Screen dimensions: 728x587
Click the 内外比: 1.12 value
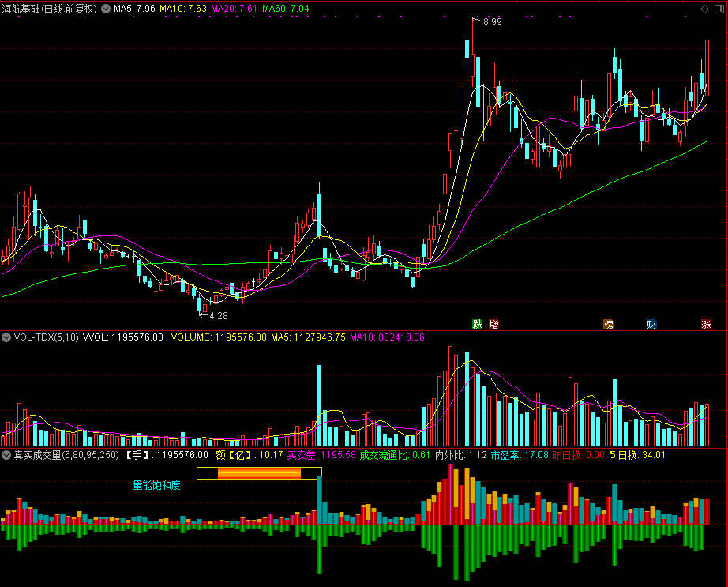461,455
